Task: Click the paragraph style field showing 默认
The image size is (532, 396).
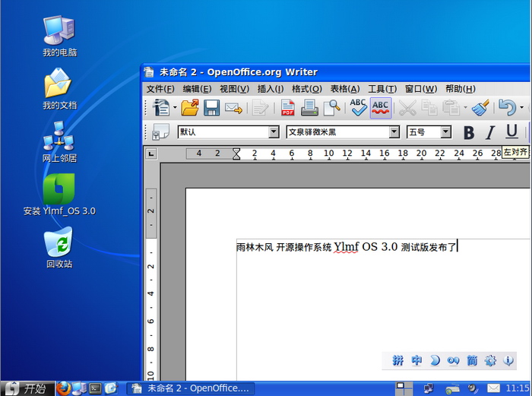Action: [x=223, y=132]
